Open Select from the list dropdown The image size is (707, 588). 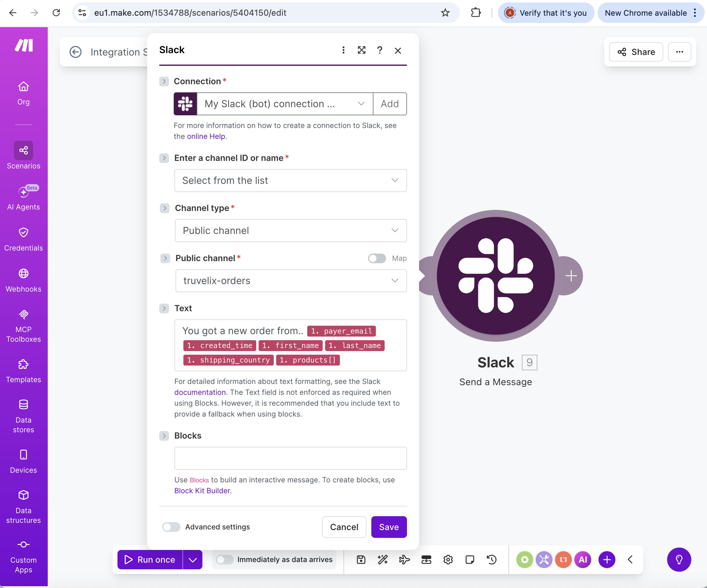tap(290, 180)
